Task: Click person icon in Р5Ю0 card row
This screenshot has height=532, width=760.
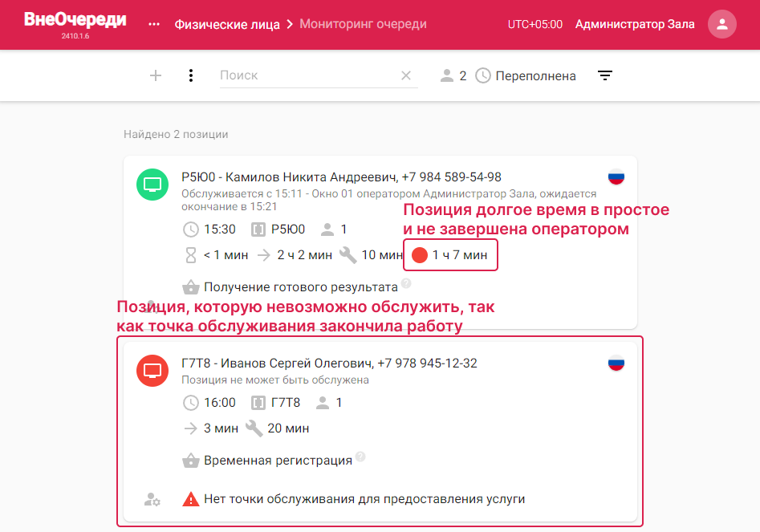Action: click(x=327, y=229)
